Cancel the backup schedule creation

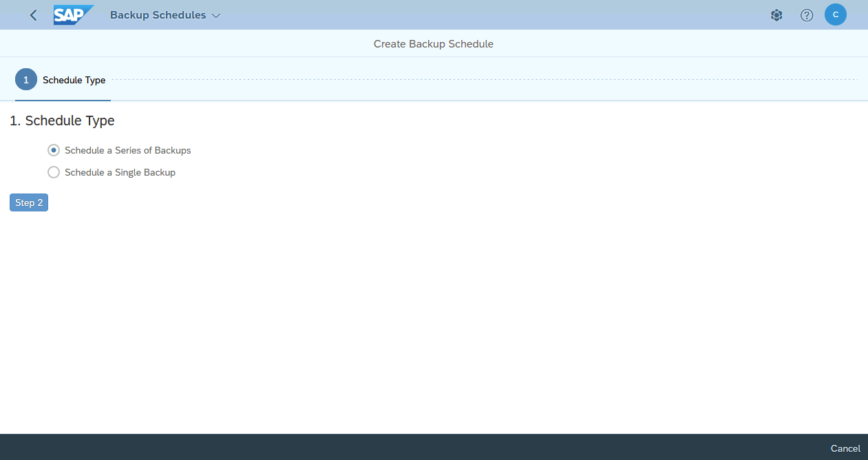click(845, 448)
